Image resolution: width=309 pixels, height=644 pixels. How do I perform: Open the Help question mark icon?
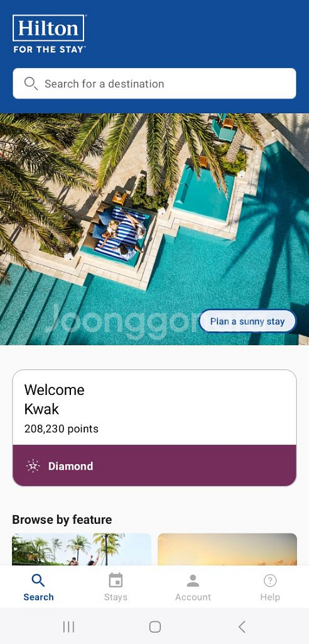[270, 580]
